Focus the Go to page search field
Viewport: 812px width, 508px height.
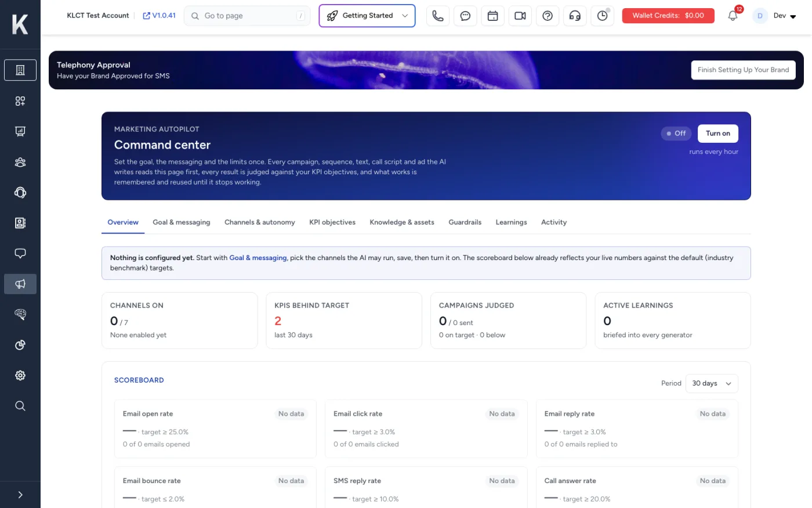[x=247, y=16]
